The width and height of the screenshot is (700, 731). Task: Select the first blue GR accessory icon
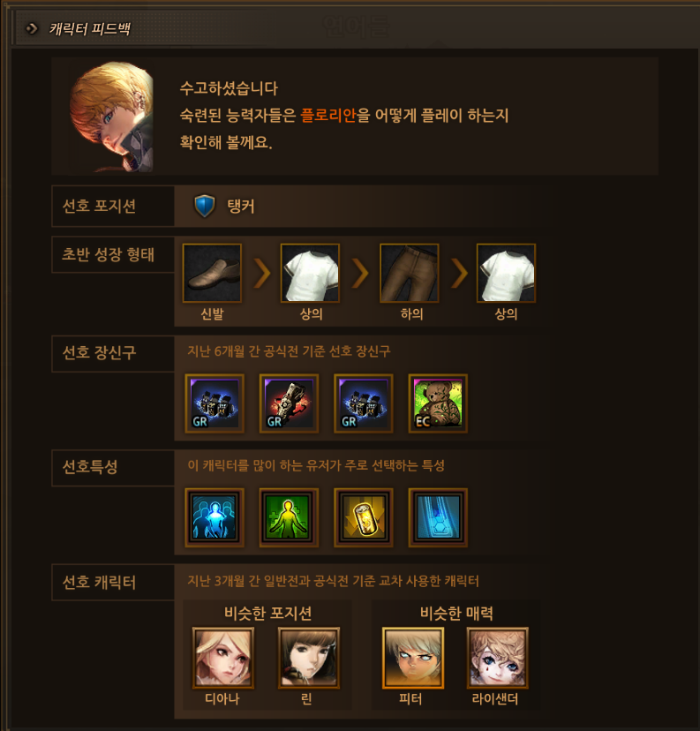click(x=215, y=403)
